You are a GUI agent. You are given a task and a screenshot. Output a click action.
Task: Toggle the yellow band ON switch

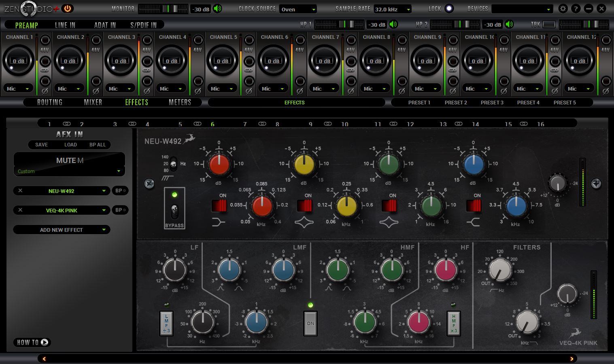(x=305, y=206)
